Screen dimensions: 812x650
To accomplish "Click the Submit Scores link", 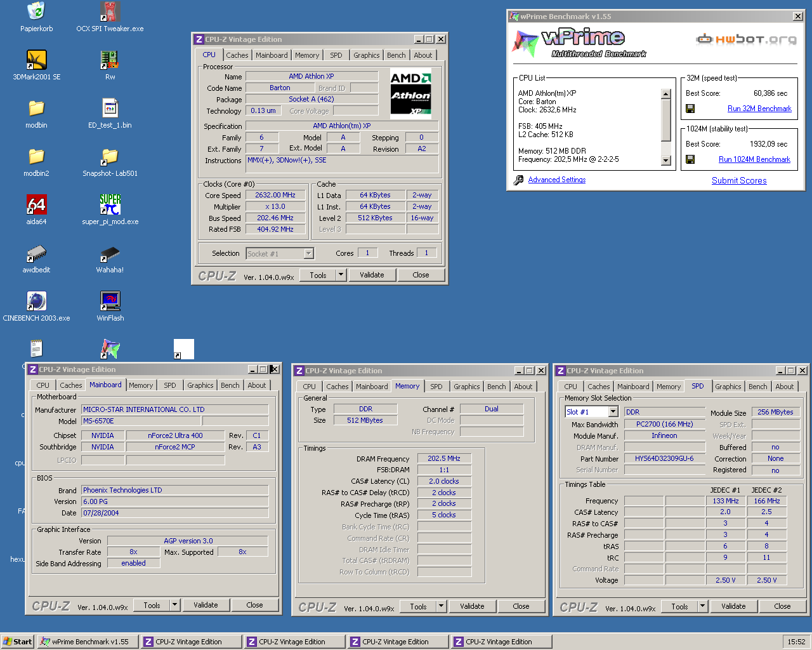I will pyautogui.click(x=739, y=180).
